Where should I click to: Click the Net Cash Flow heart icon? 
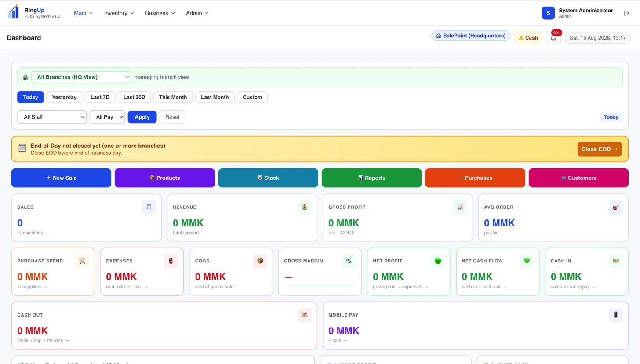tap(527, 261)
